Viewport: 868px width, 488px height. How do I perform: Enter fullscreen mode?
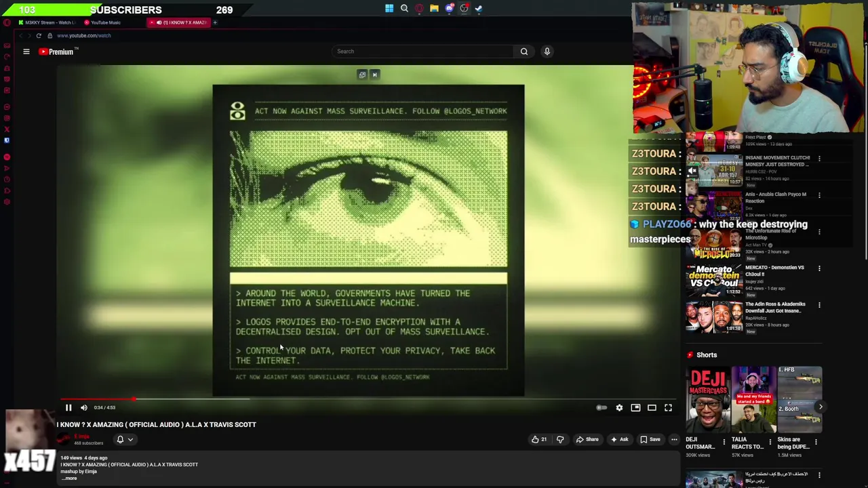click(668, 407)
